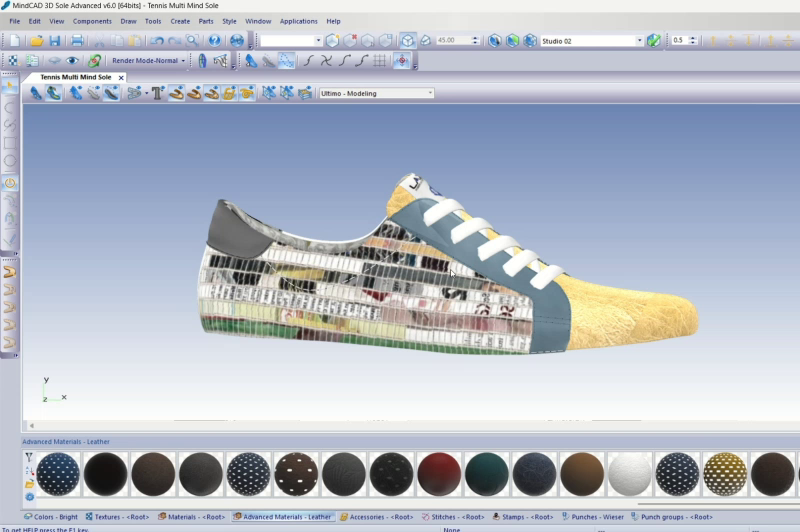Open the Render Mode-Normal dropdown
The width and height of the screenshot is (800, 532).
pos(148,61)
